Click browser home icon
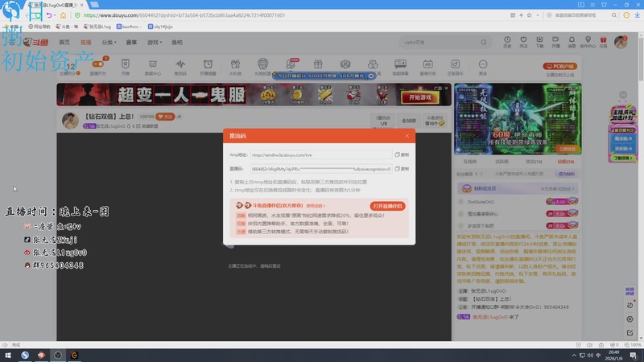This screenshot has width=644, height=362. pyautogui.click(x=64, y=15)
